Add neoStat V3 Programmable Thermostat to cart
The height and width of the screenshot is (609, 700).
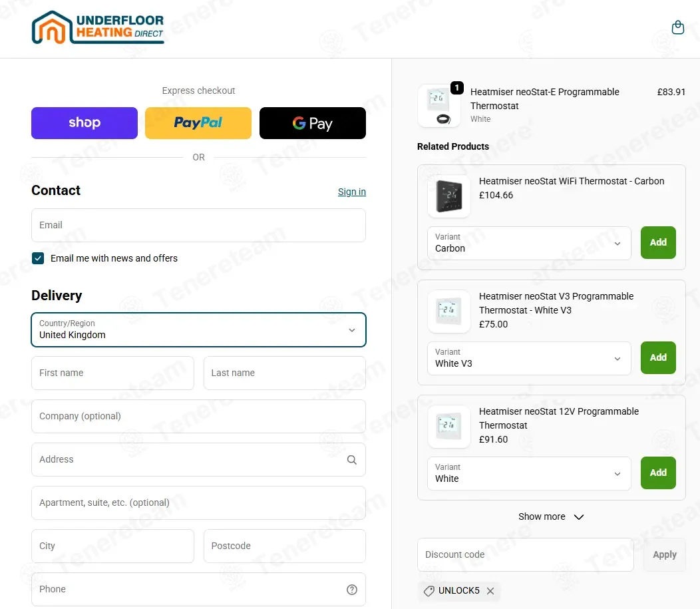pos(658,357)
